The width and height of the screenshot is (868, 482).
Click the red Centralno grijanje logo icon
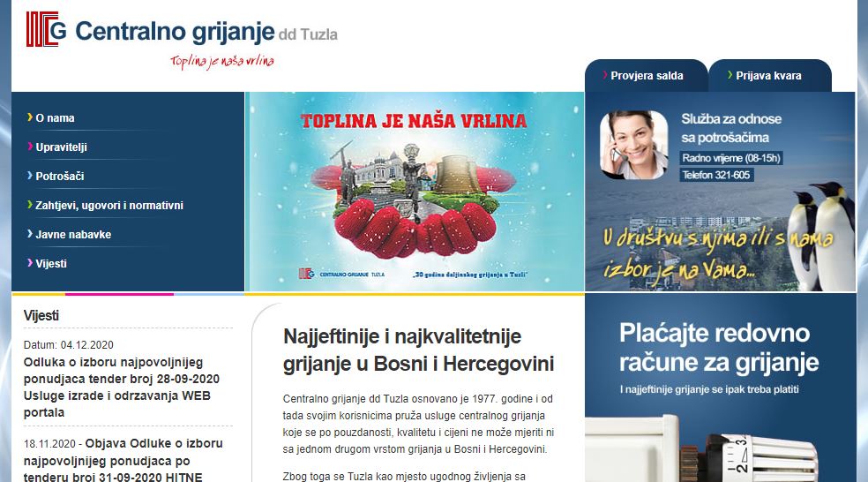coord(46,29)
